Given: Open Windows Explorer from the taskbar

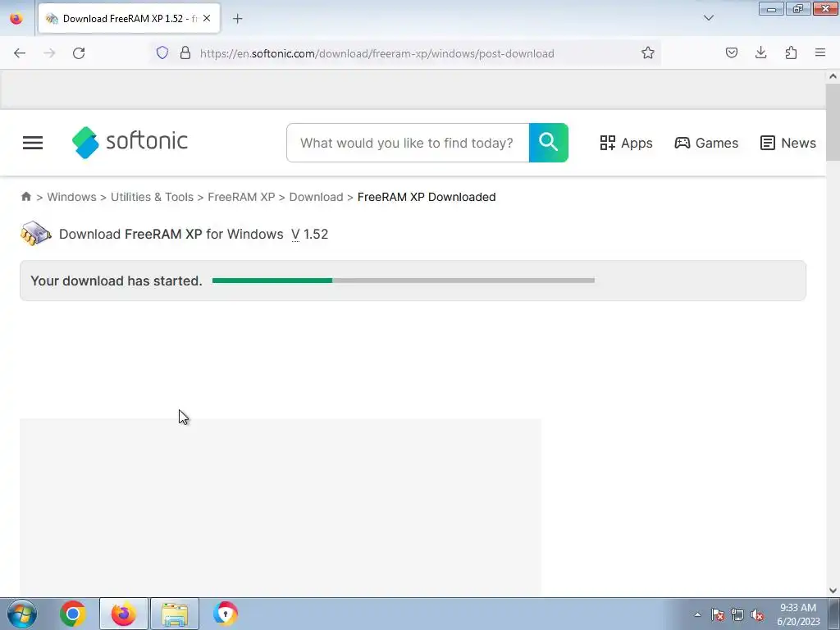Looking at the screenshot, I should [x=175, y=614].
